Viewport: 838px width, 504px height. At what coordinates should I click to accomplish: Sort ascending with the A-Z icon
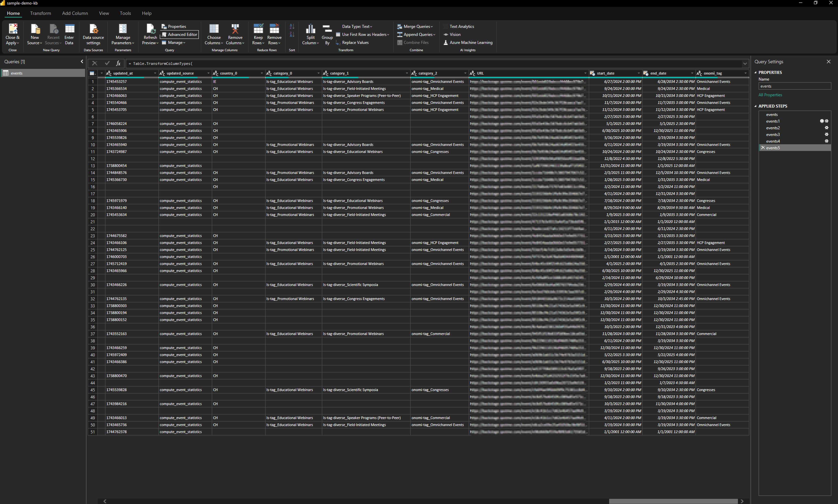click(x=292, y=27)
